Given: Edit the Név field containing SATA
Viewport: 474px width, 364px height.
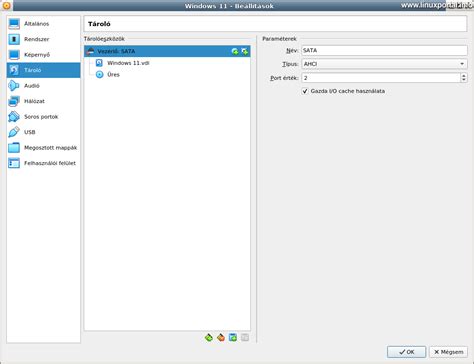Looking at the screenshot, I should click(384, 50).
